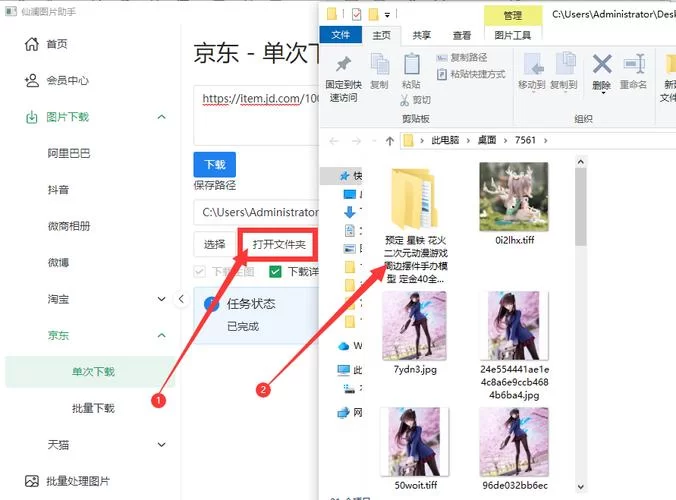Switch to the 共享 ribbon tab

click(422, 35)
